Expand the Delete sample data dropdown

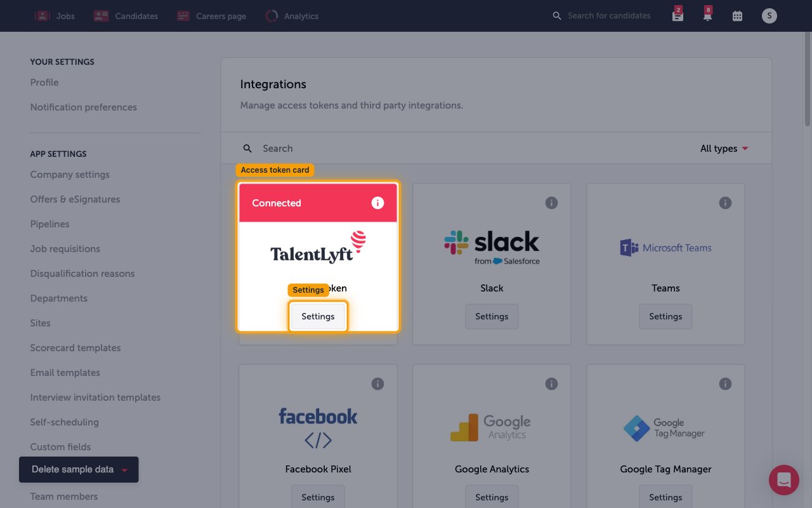tap(79, 470)
